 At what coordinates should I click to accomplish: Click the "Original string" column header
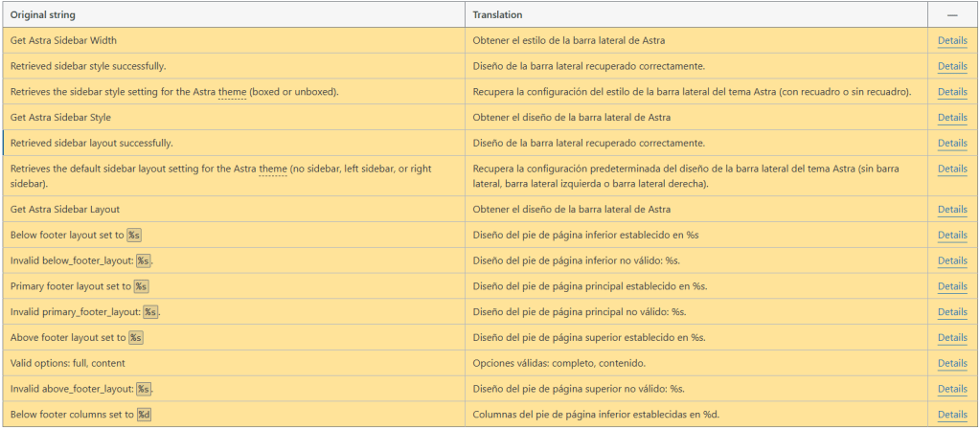click(x=43, y=15)
